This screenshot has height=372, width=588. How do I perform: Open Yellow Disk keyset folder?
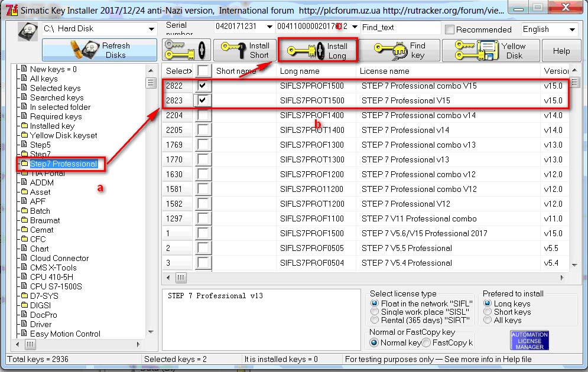click(x=63, y=135)
